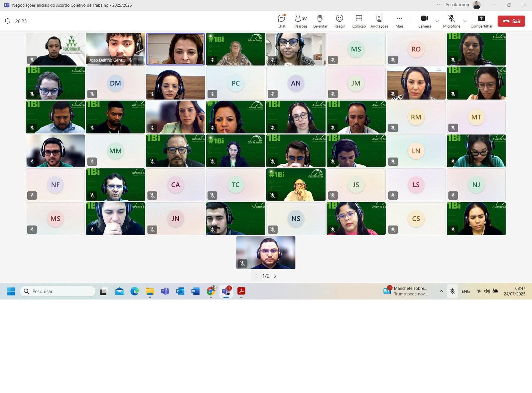Toggle the Câmera on or off
The height and width of the screenshot is (393, 532).
click(425, 21)
